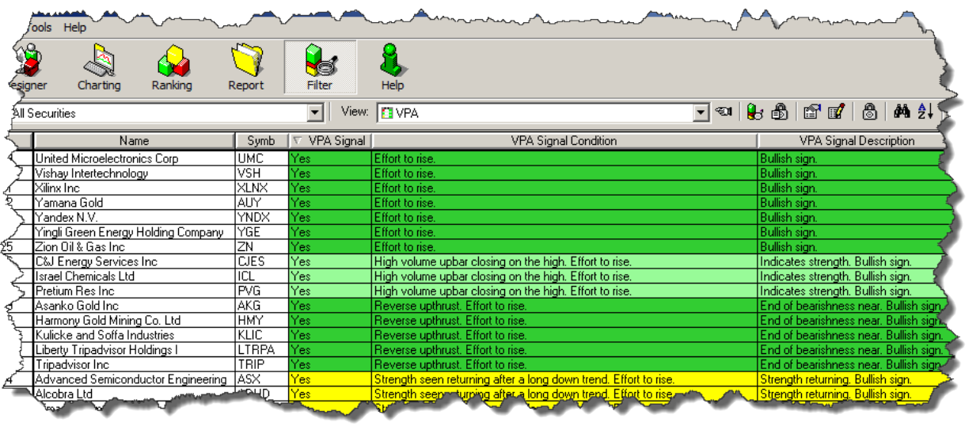Select Vishay Intertechnology name cell
The width and height of the screenshot is (980, 434).
point(134,173)
